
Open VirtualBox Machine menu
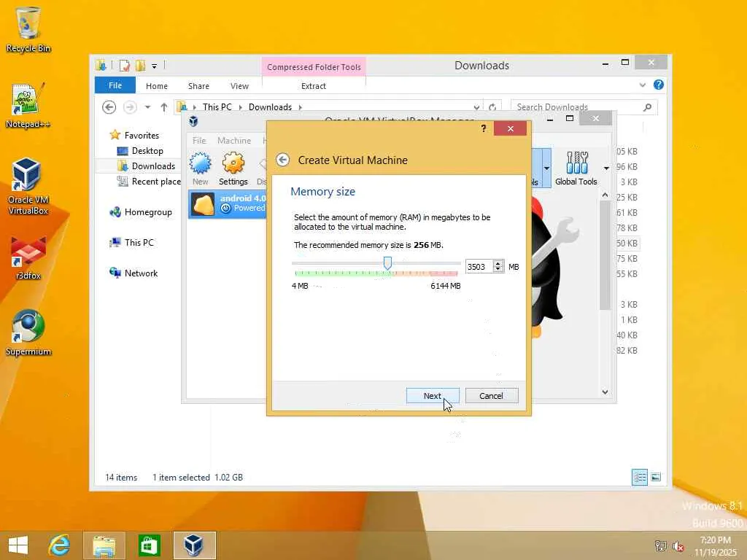pos(234,141)
